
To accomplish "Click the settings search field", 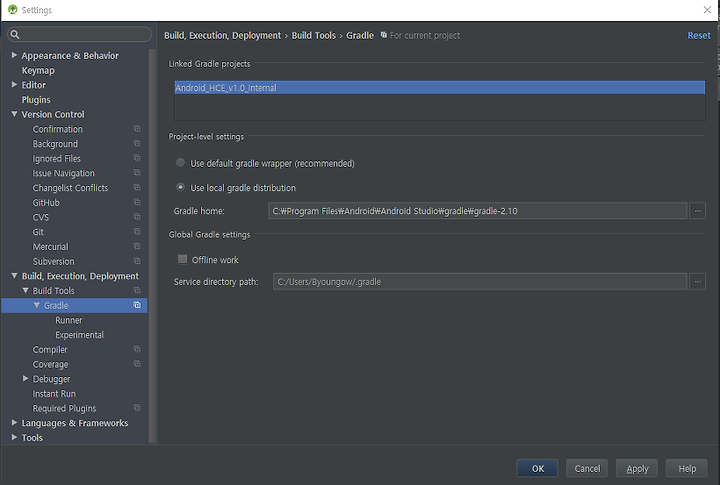I will pyautogui.click(x=80, y=34).
